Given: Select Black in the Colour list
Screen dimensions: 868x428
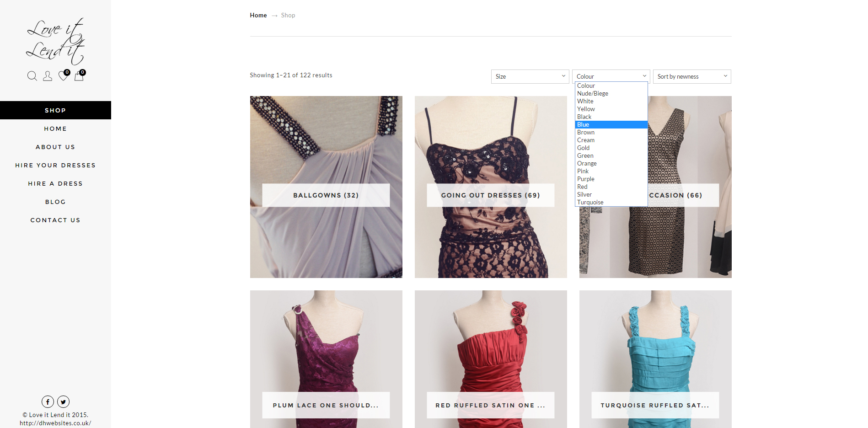Looking at the screenshot, I should tap(584, 117).
